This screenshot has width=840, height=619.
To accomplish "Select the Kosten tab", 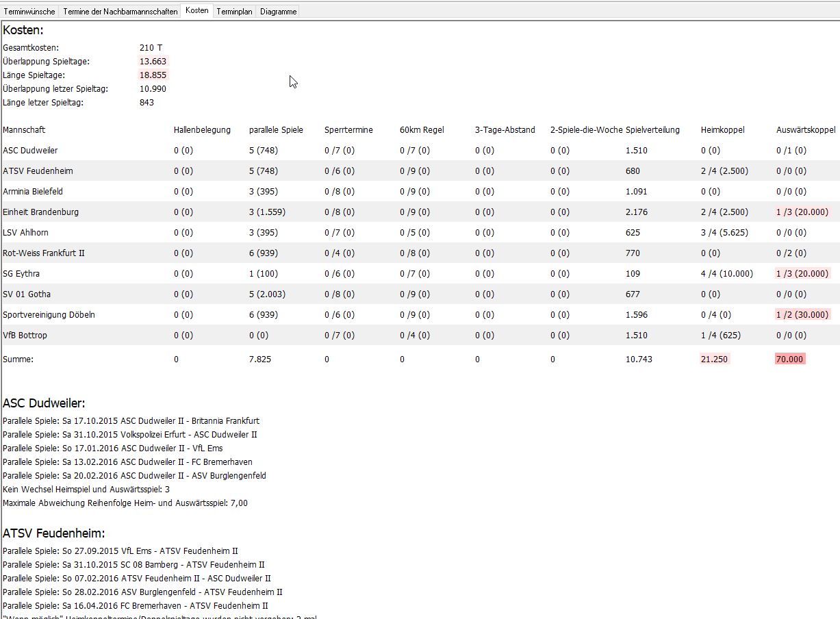I will 197,11.
